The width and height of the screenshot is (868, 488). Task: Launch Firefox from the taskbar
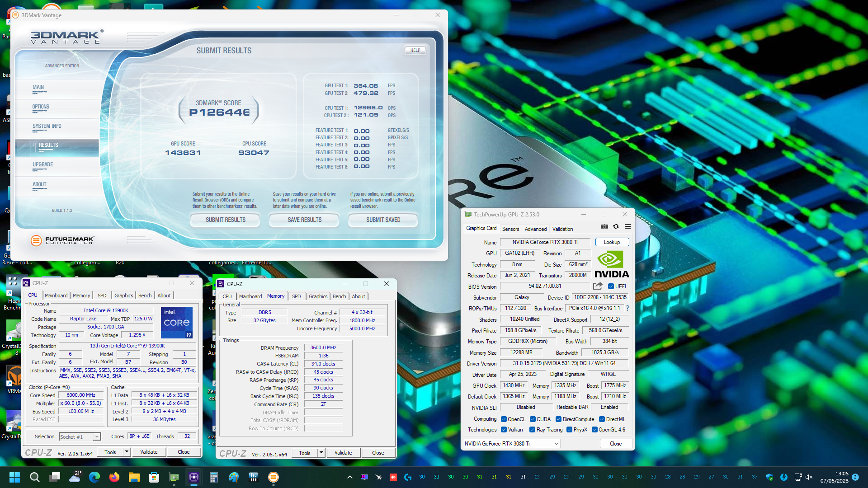114,477
